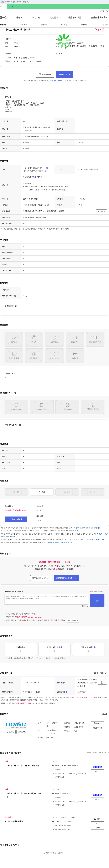Click the 통근버스 welfare icon
The image size is (109, 868).
coord(14,339)
